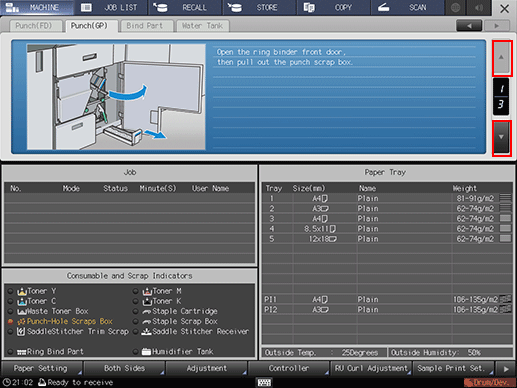Select the Toner M indicator icon

click(147, 291)
